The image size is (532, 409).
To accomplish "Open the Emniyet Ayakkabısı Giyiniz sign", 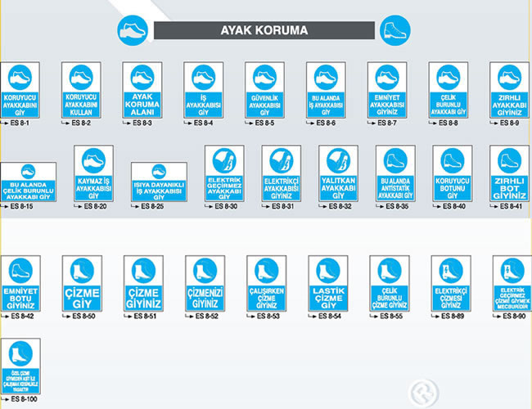I will 387,90.
